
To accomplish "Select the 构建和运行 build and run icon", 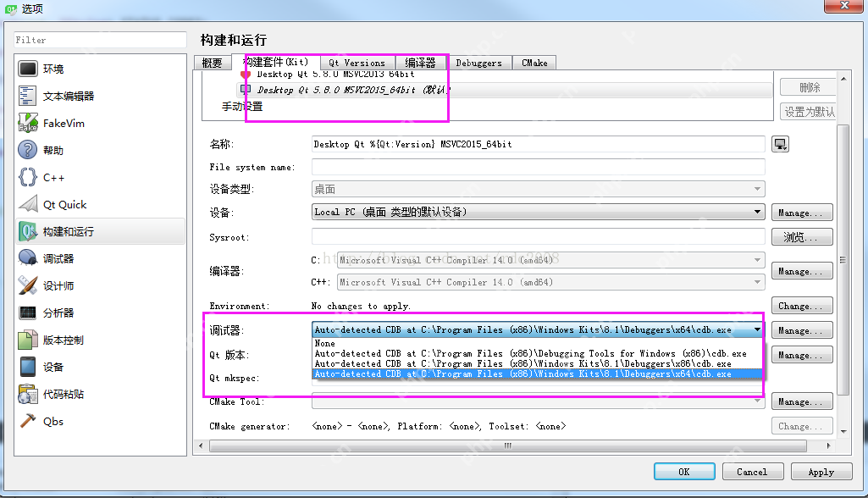I will pos(28,231).
